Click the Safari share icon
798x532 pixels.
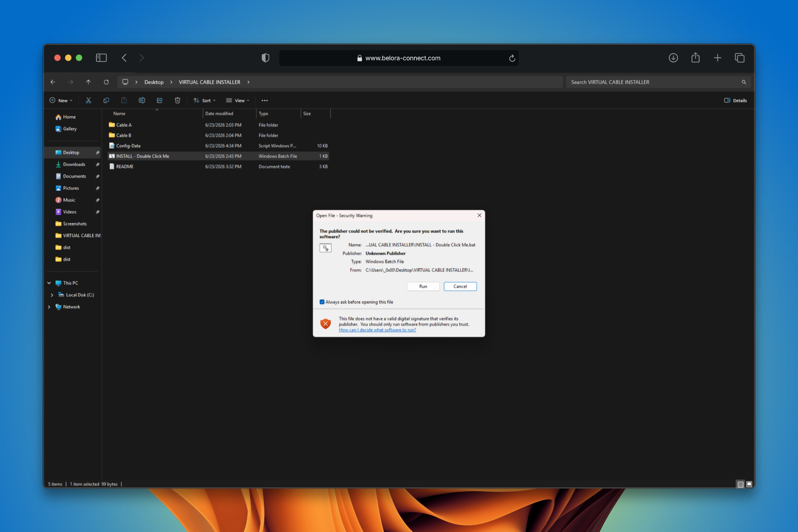[695, 57]
